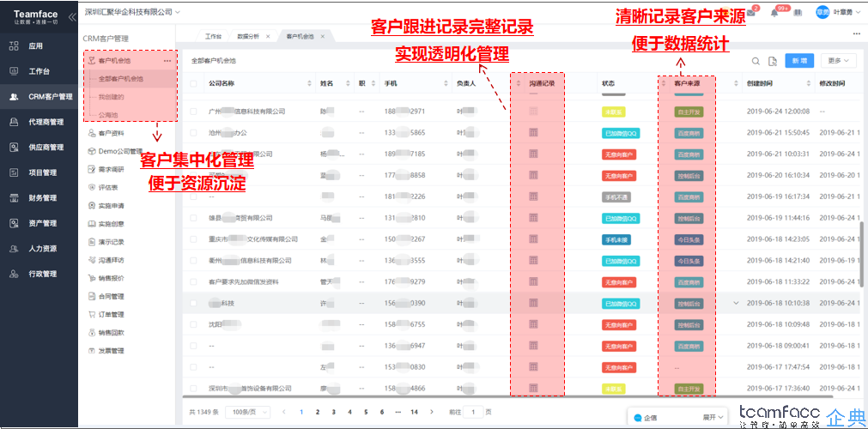Open 客户机会池 three-dots options in submenu
Screen dimensions: 868x429
pos(167,61)
